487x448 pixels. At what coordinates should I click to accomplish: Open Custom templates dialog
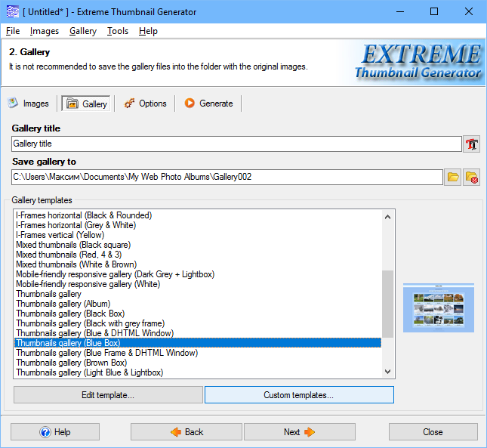[x=298, y=395]
